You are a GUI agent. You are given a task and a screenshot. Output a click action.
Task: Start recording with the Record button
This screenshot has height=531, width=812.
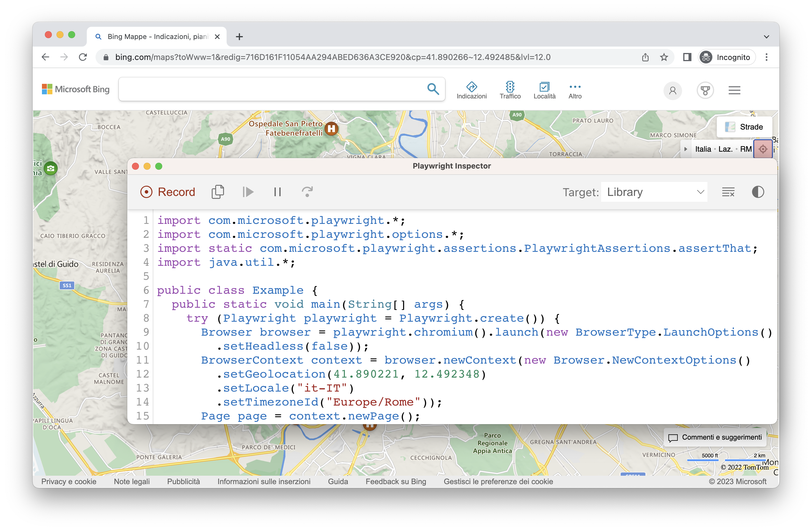(x=167, y=192)
